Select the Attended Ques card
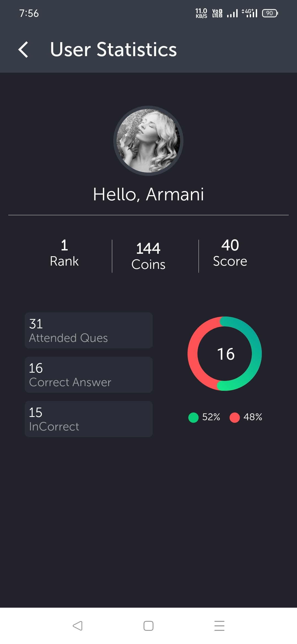This screenshot has height=644, width=297. click(89, 330)
